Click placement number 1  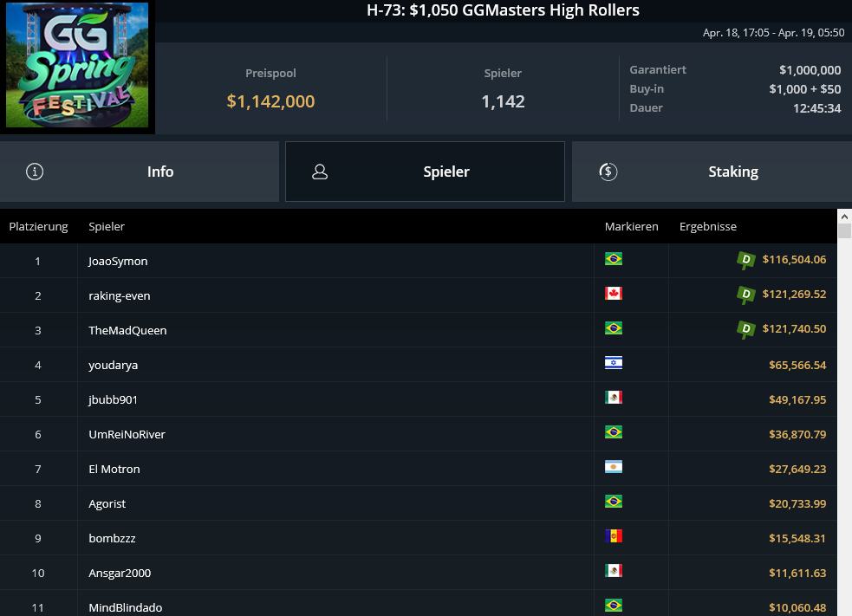pyautogui.click(x=38, y=262)
